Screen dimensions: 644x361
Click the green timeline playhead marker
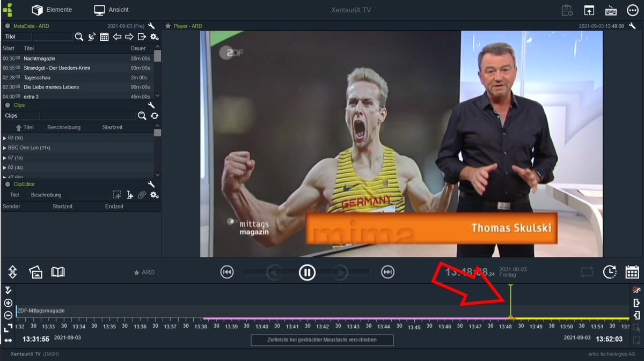[511, 301]
